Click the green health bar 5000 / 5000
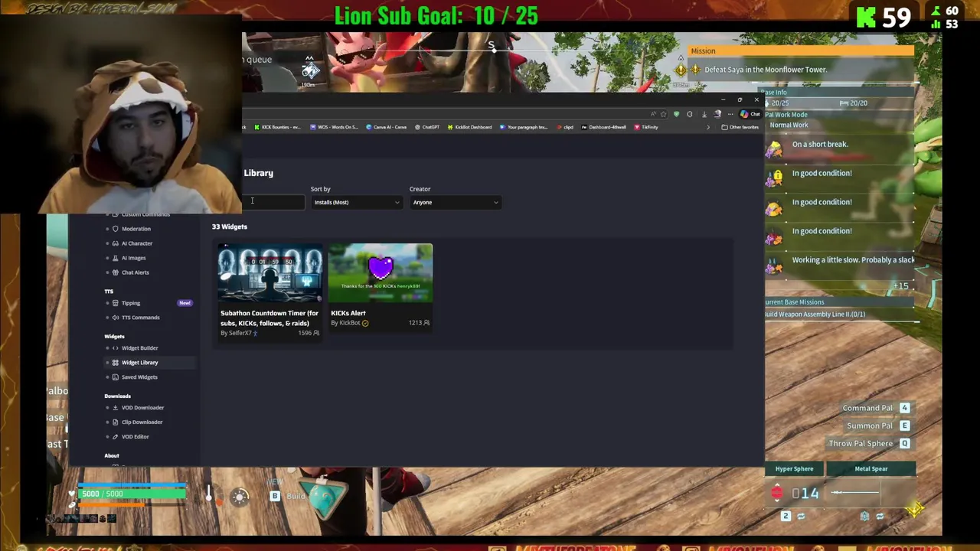 (x=132, y=494)
